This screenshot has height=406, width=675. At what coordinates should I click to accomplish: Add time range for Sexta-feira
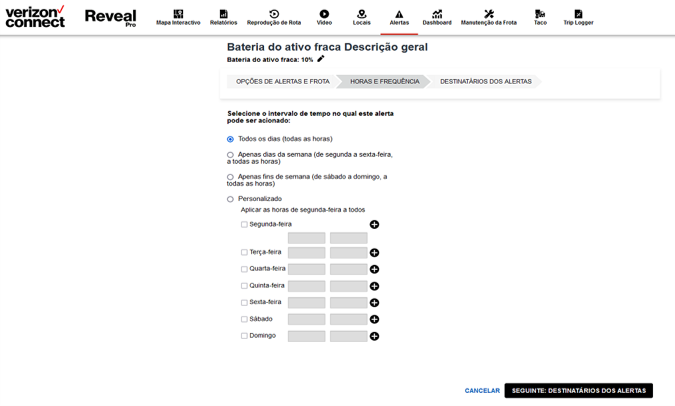coord(375,303)
